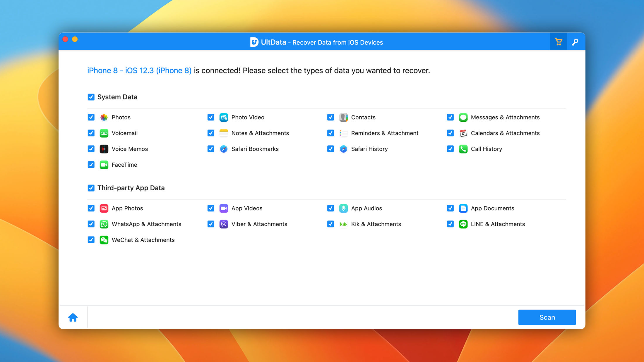Viewport: 644px width, 362px height.
Task: Click the Safari Bookmarks compass icon
Action: click(224, 149)
